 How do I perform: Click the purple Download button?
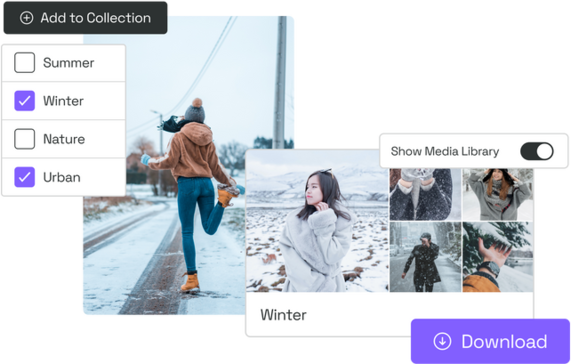point(490,341)
